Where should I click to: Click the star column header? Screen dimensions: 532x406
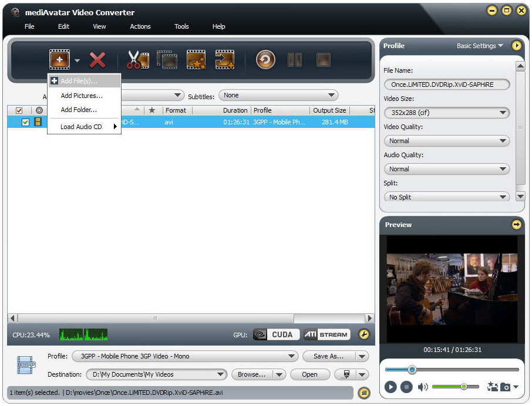[152, 110]
